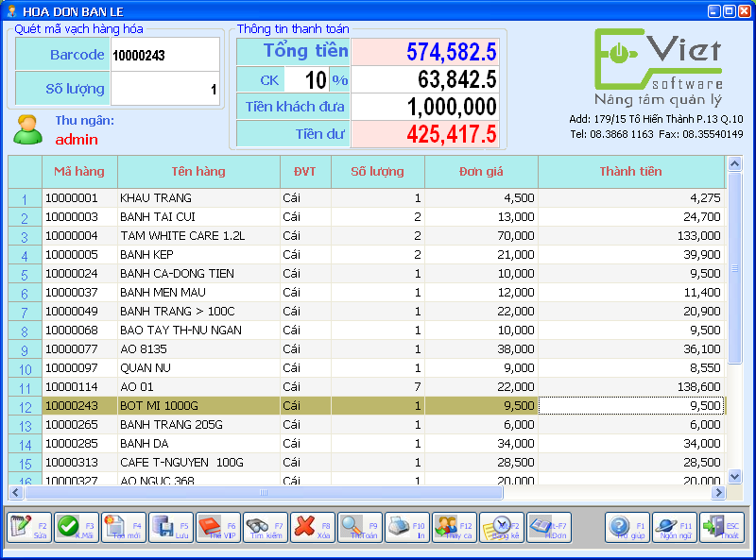
Task: Click the horizontal scrollbar left arrow
Action: (15, 493)
